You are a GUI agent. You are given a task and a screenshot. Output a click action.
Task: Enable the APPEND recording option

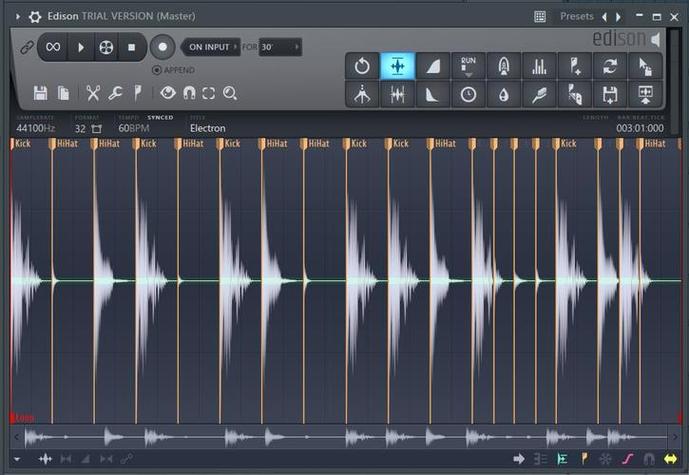pos(174,70)
